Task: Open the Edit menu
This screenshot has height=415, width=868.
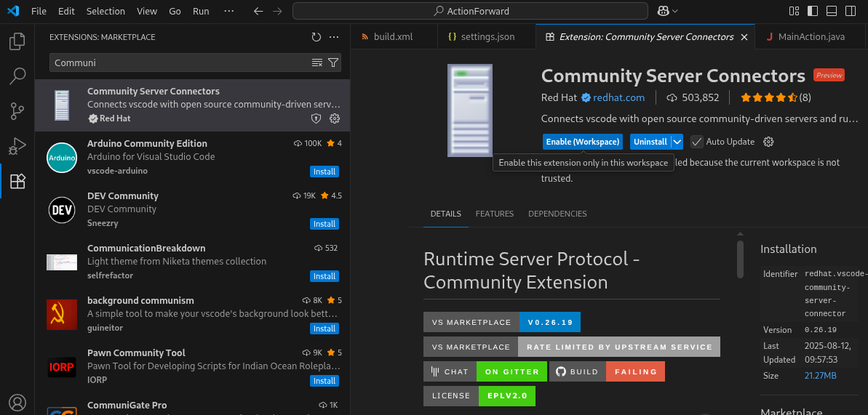Action: coord(66,11)
